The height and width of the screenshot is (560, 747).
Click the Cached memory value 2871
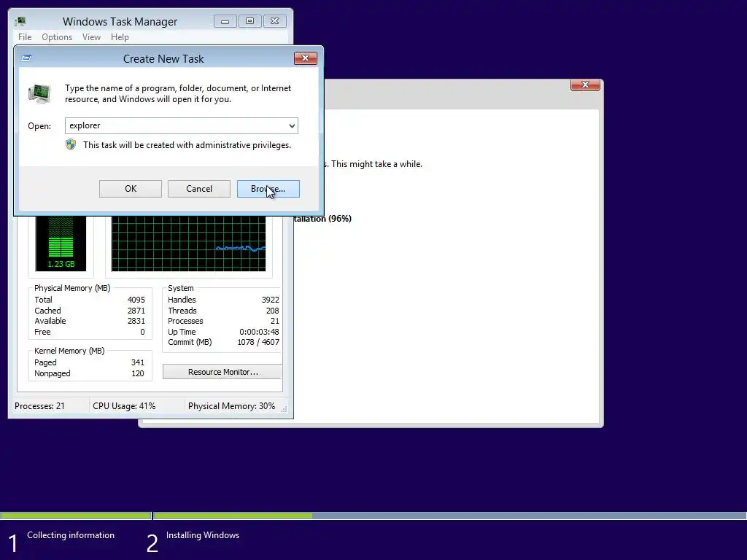coord(136,311)
